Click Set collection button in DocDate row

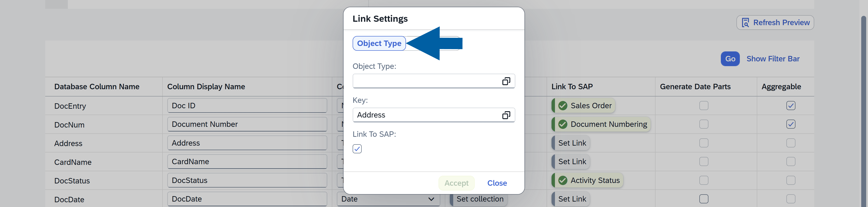click(479, 199)
